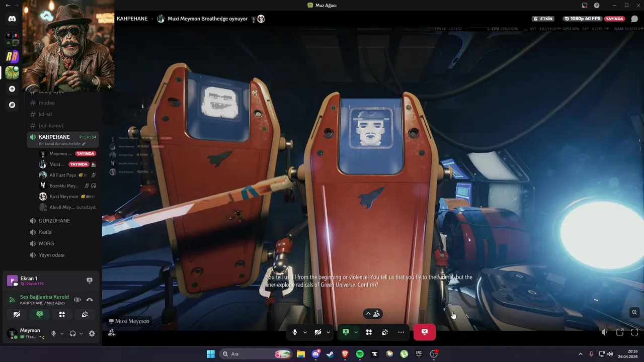Join the MORG voice channel
644x362 pixels.
point(46,244)
